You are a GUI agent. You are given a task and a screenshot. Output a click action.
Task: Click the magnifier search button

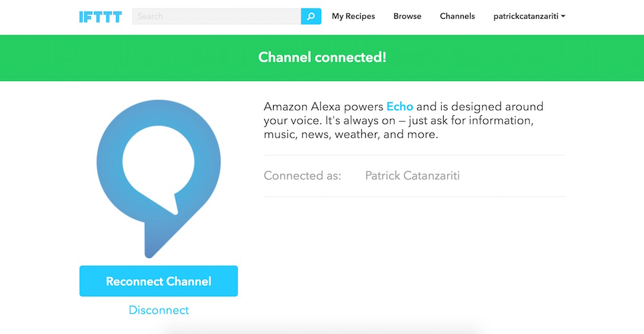click(x=311, y=17)
